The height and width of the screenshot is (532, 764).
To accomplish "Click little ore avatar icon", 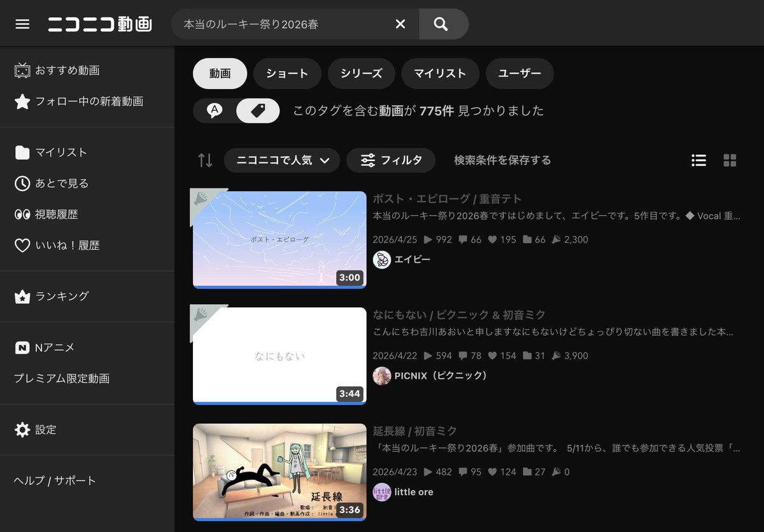I will (382, 492).
